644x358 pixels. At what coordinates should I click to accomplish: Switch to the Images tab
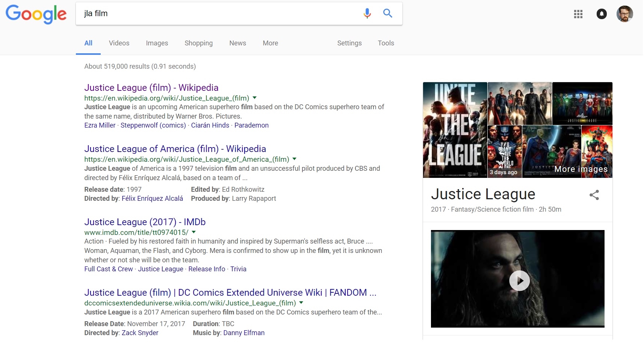point(157,43)
